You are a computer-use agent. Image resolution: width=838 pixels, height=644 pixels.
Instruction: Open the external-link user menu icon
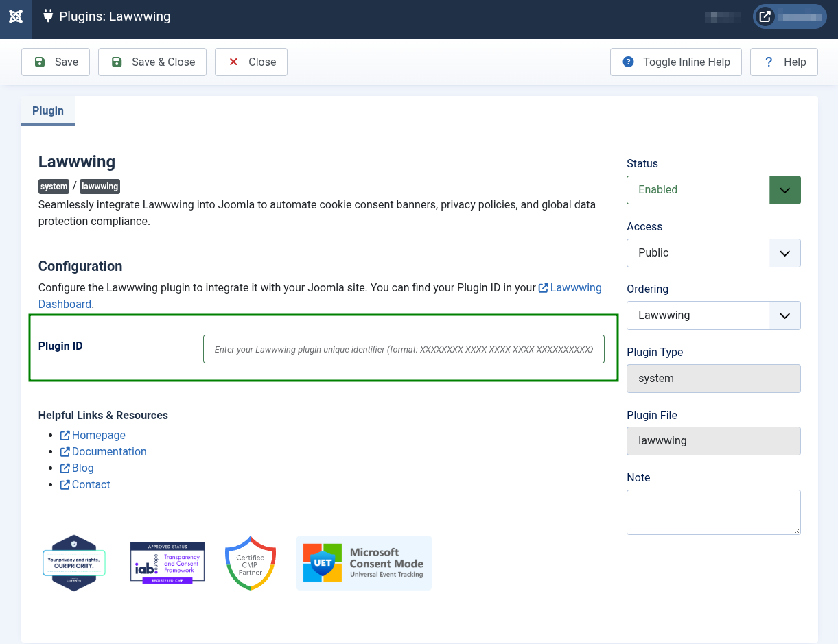(765, 16)
